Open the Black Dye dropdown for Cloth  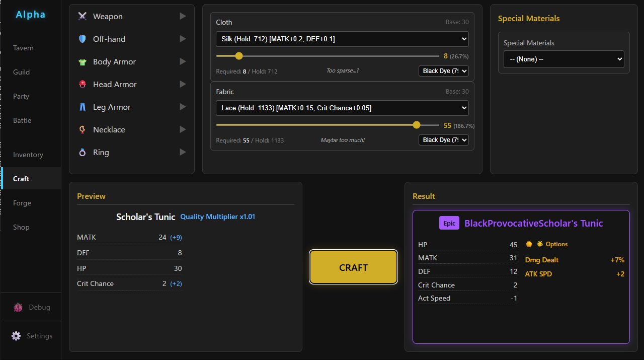[x=443, y=71]
